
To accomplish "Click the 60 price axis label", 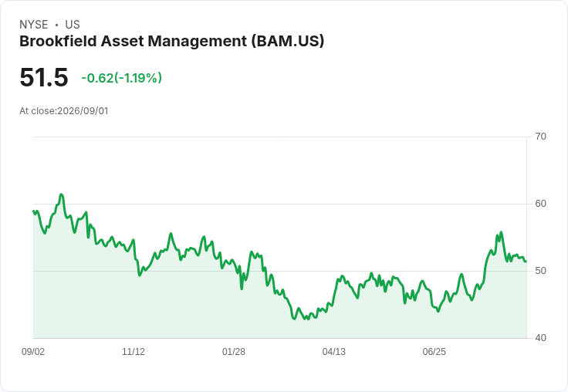I will pyautogui.click(x=540, y=204).
